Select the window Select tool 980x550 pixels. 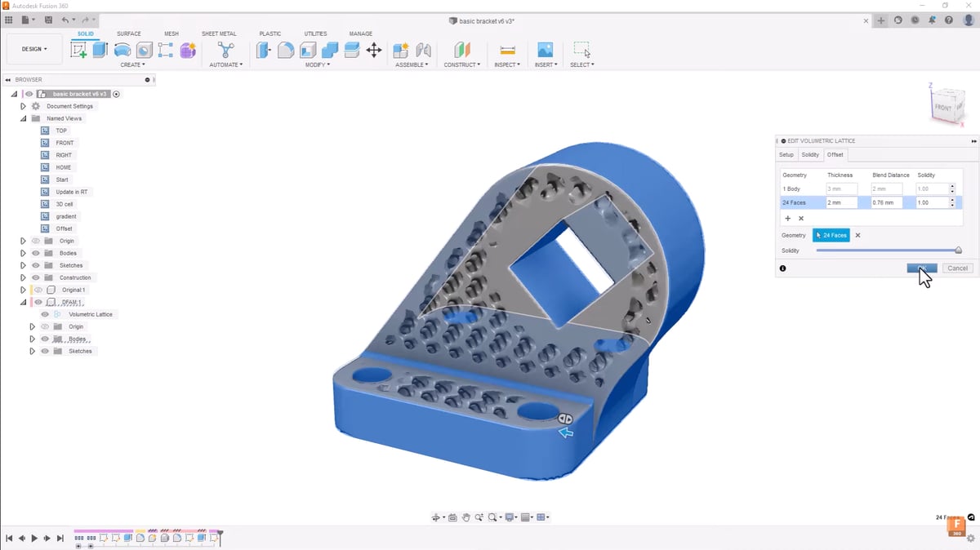(x=581, y=51)
